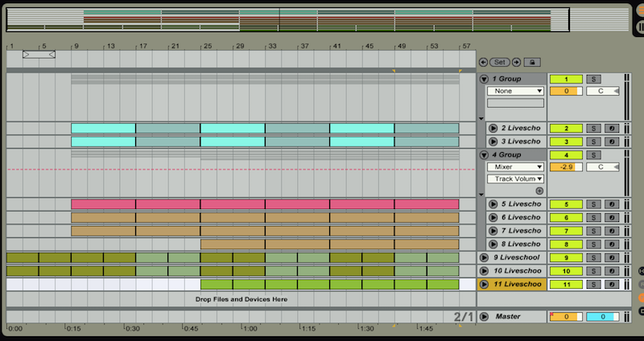Collapse the 4 Group fold triangle
The image size is (644, 341).
tap(485, 155)
